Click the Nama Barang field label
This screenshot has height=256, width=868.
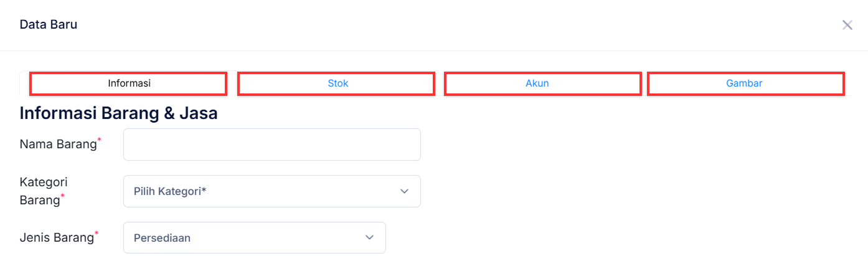58,145
